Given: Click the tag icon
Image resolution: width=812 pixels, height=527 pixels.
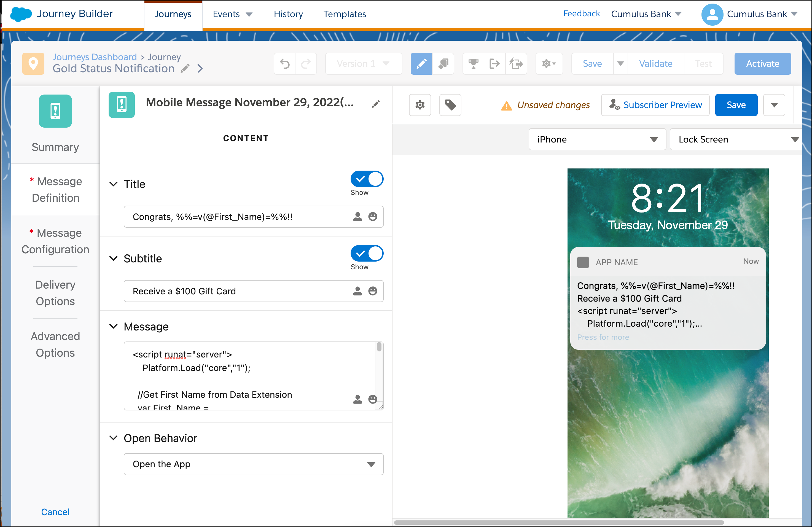Looking at the screenshot, I should pos(450,105).
